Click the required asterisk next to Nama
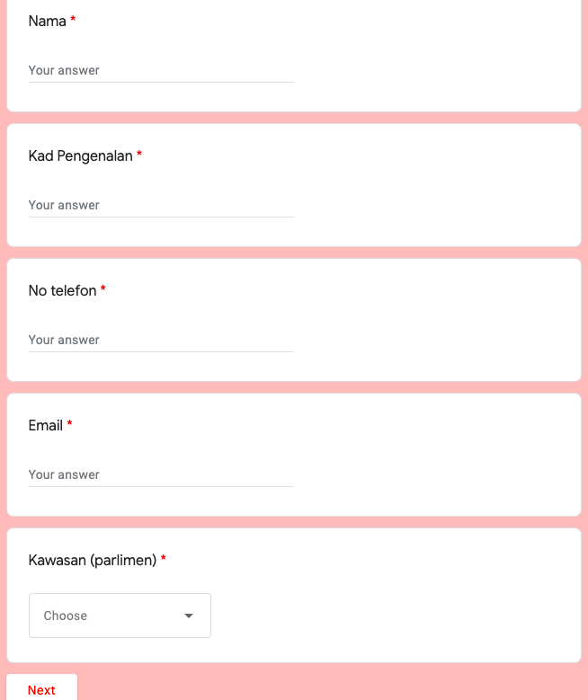The height and width of the screenshot is (700, 588). point(73,21)
